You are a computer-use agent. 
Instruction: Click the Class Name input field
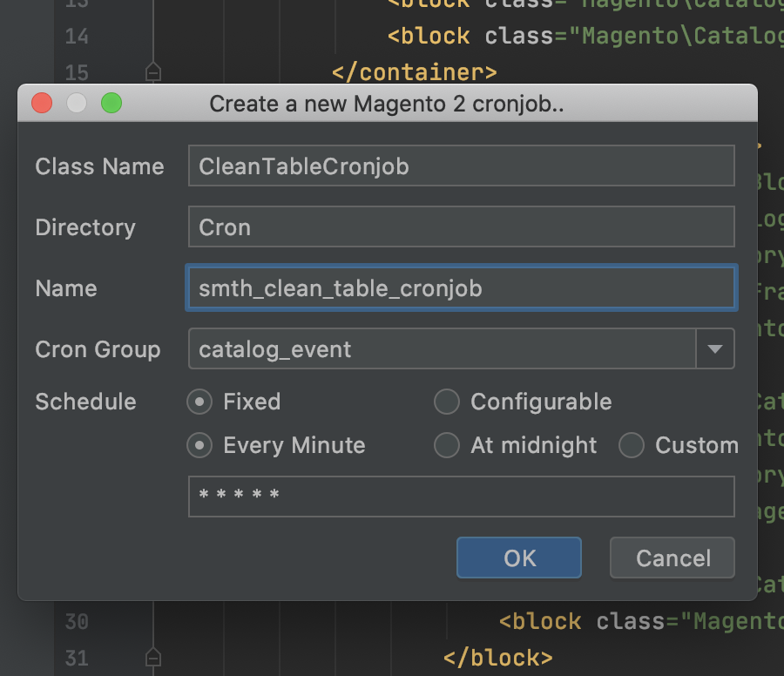coord(461,166)
